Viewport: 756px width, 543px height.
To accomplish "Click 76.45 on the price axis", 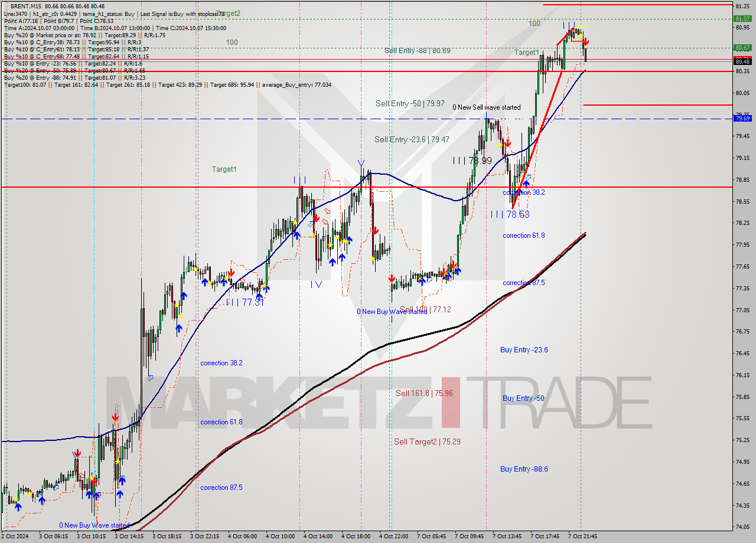I will (x=742, y=353).
